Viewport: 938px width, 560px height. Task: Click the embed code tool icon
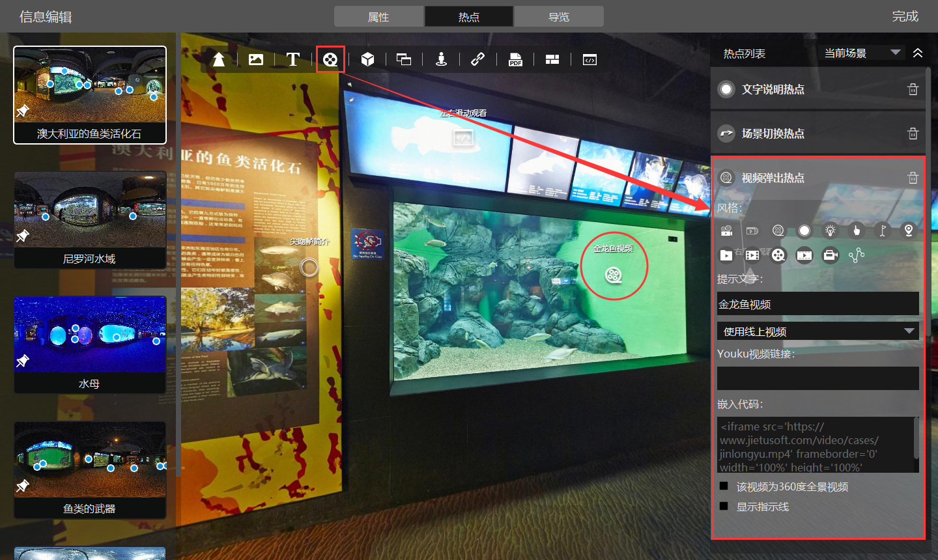click(x=590, y=60)
